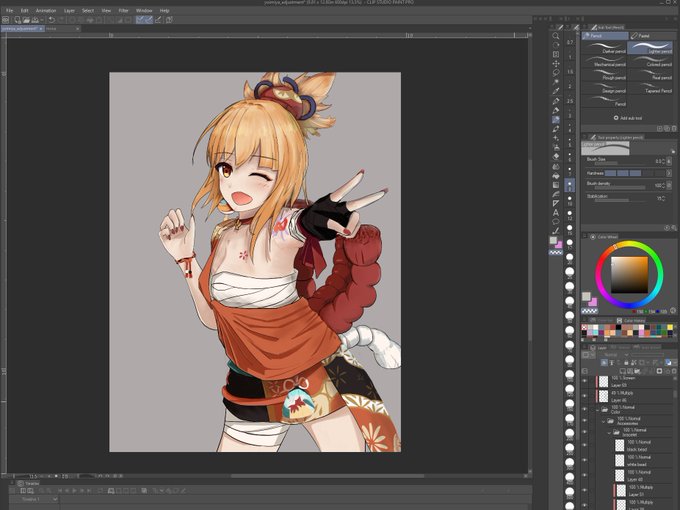
Task: Toggle visibility of Layer 51
Action: tap(585, 490)
